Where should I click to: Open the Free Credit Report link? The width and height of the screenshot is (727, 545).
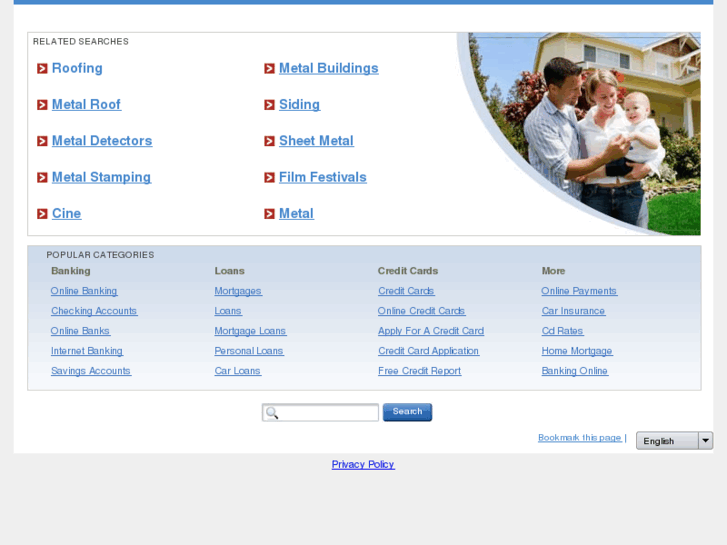click(x=420, y=371)
